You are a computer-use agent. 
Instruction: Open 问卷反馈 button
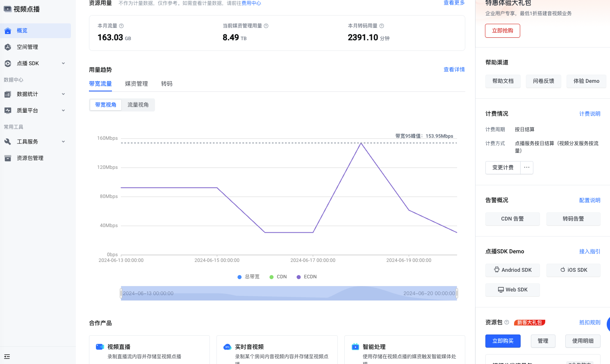pyautogui.click(x=544, y=81)
